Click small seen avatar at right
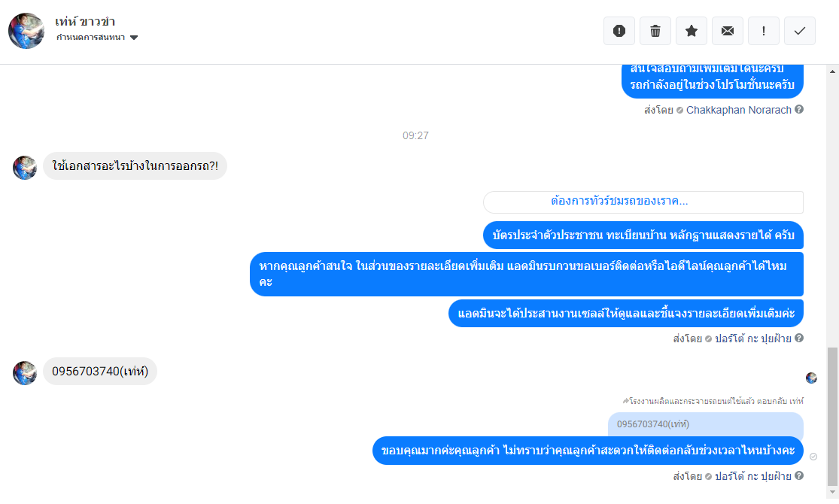 click(811, 378)
